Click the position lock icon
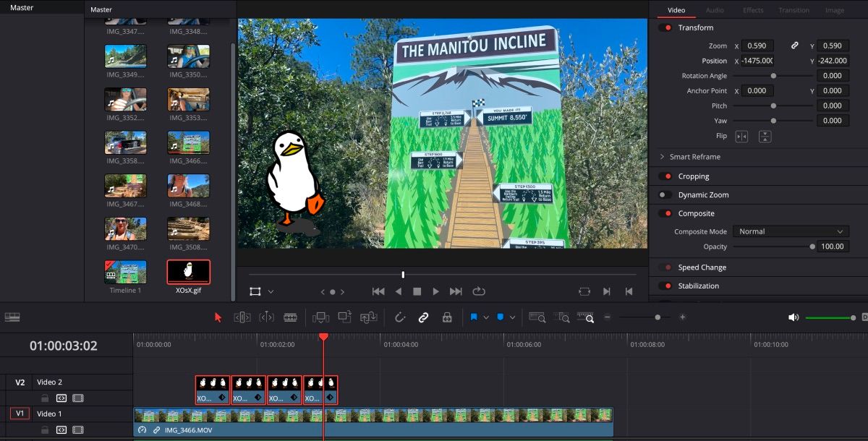Image resolution: width=868 pixels, height=441 pixels. click(x=447, y=317)
